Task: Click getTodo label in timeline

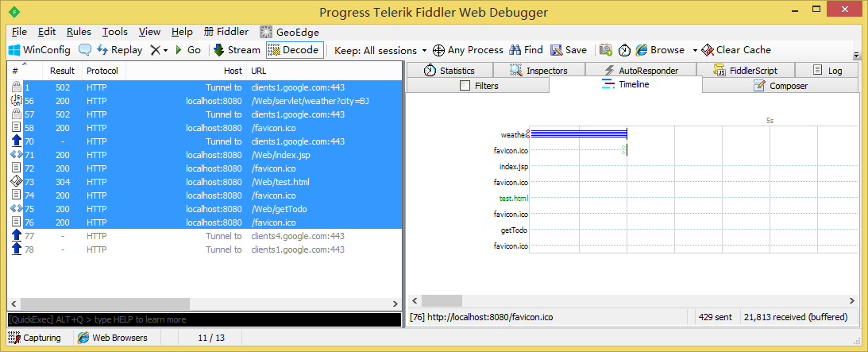Action: (x=515, y=230)
